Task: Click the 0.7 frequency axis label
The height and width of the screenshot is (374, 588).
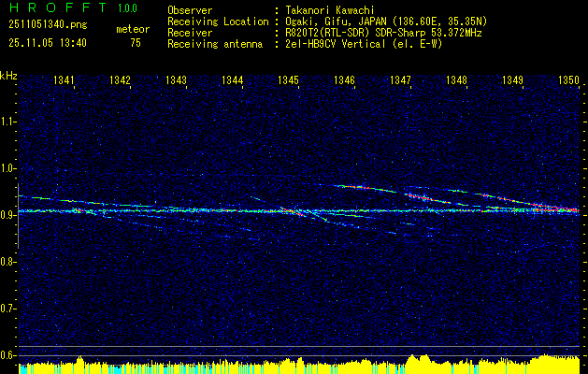Action: tap(7, 309)
